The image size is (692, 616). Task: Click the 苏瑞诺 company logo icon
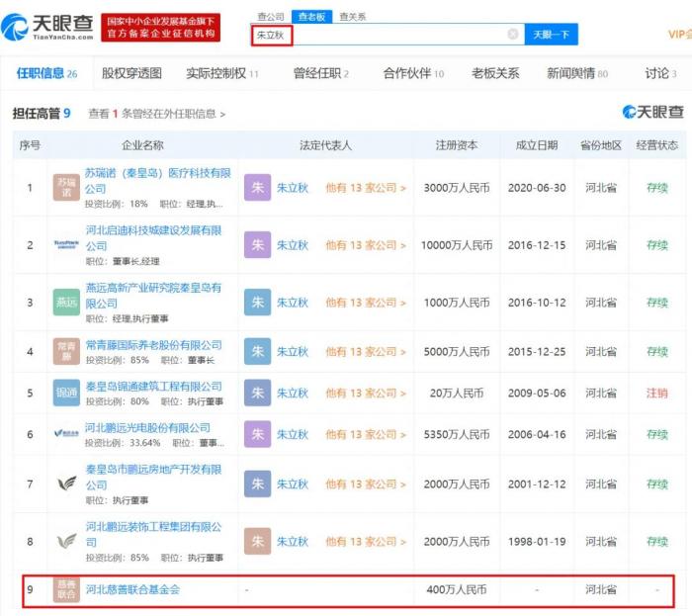66,188
